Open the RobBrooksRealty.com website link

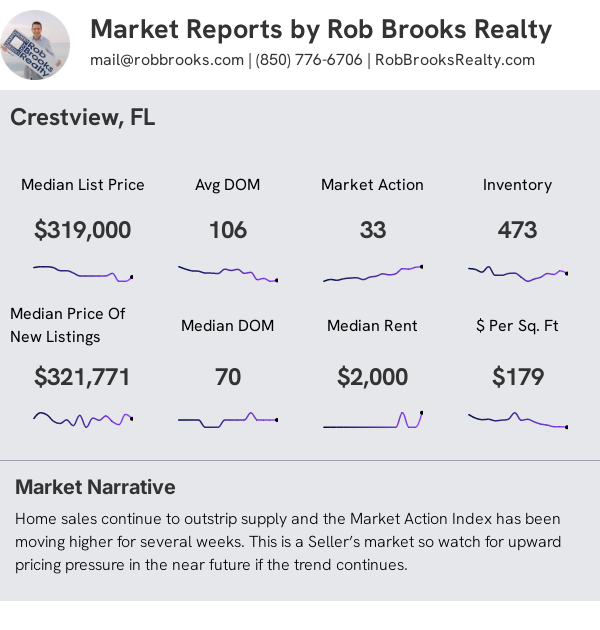tap(455, 60)
